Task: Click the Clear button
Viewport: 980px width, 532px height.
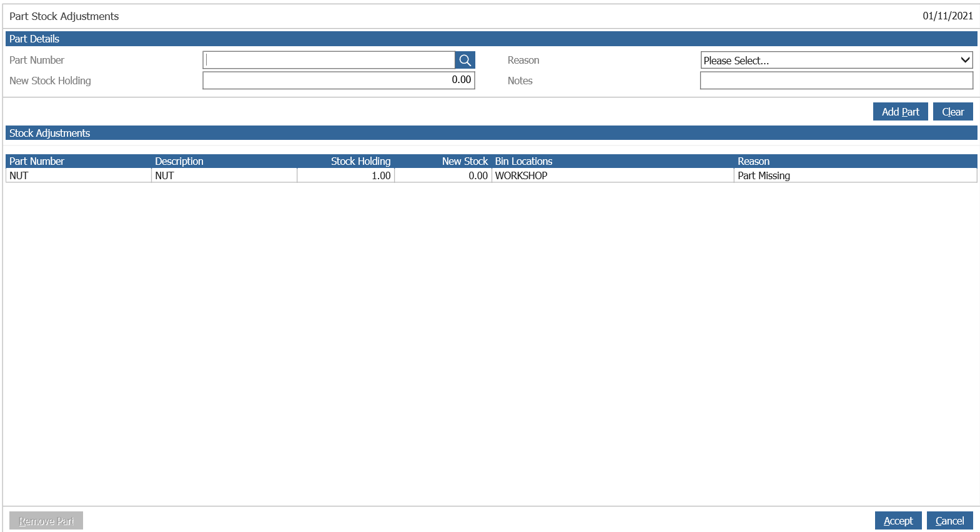Action: (x=953, y=112)
